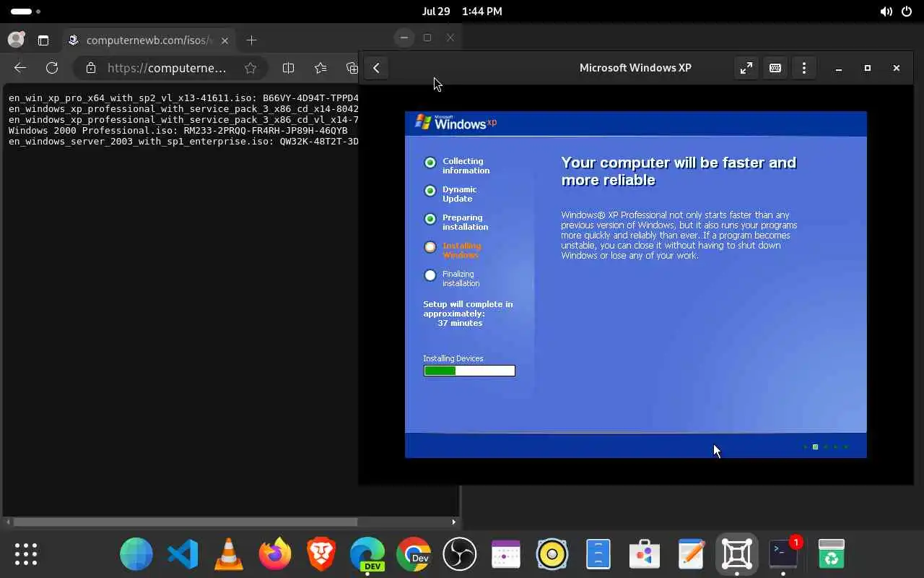
Task: Go back in Boxes window
Action: (376, 68)
